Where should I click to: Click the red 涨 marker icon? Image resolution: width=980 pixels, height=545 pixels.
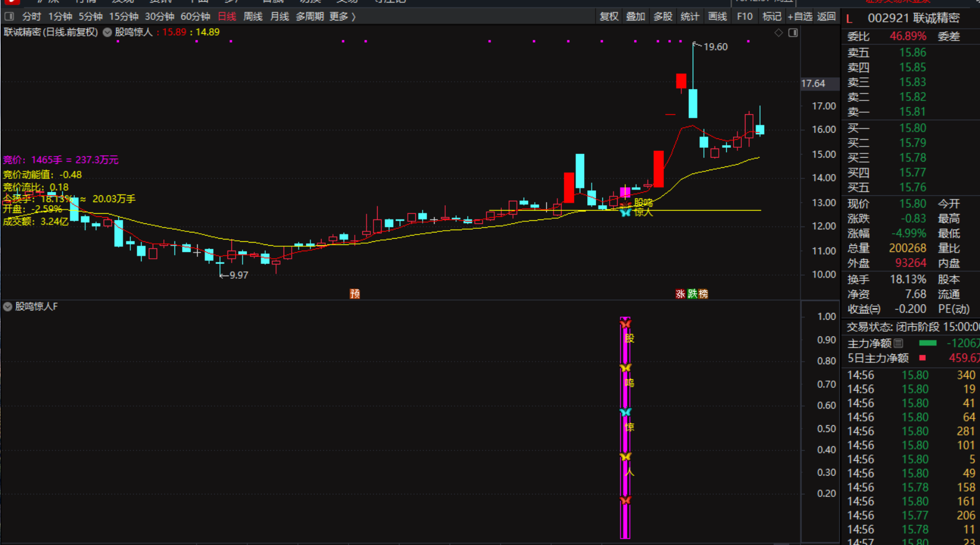tap(680, 294)
